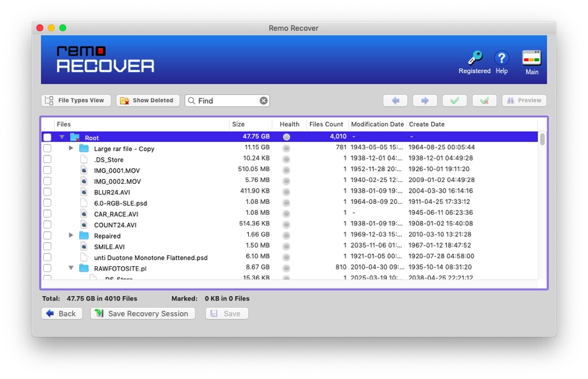Click the unmark checkmark with red X button
This screenshot has width=588, height=379.
[485, 100]
